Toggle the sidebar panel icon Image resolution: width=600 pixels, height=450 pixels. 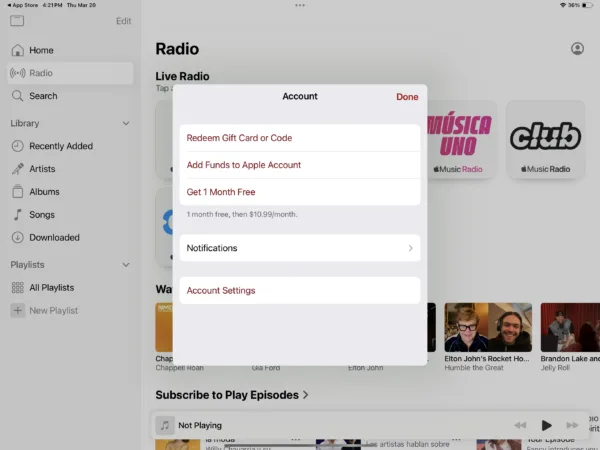click(17, 21)
